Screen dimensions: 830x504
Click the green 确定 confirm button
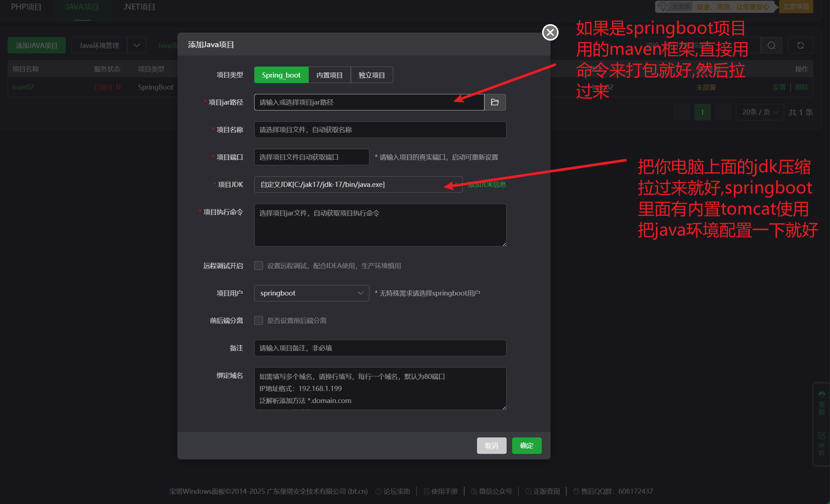526,445
